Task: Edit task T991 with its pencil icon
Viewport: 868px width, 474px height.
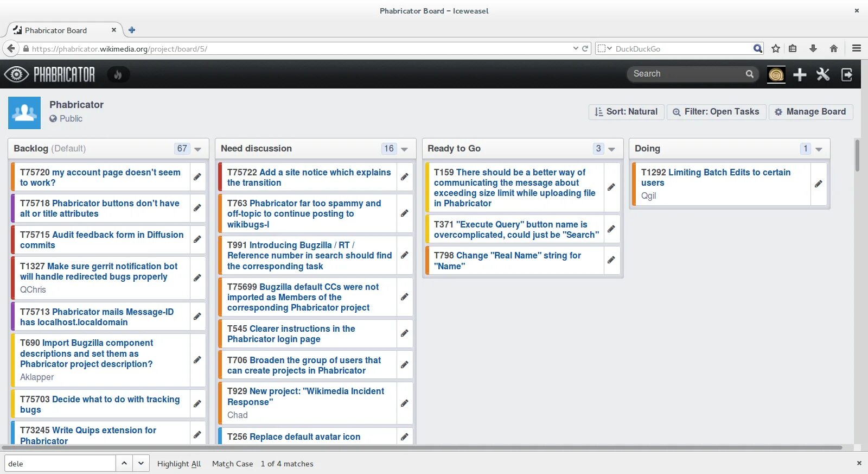Action: point(405,255)
